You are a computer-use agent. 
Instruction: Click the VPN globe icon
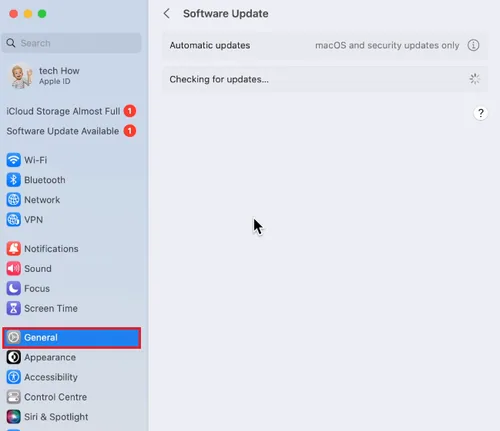[x=13, y=220]
